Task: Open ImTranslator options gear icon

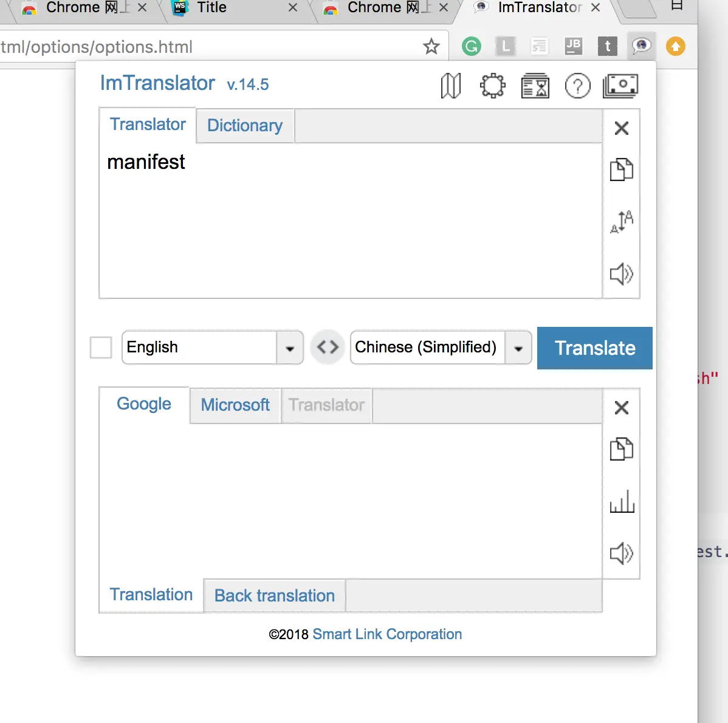Action: click(492, 86)
